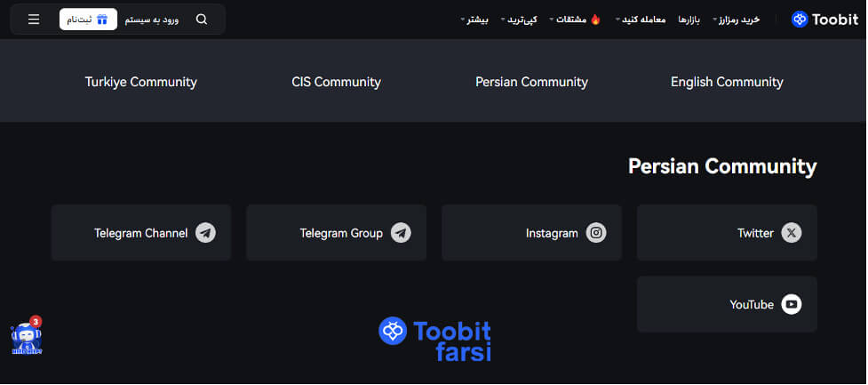Image resolution: width=868 pixels, height=385 pixels.
Task: Click the Telegram Group paper-plane icon
Action: 402,233
